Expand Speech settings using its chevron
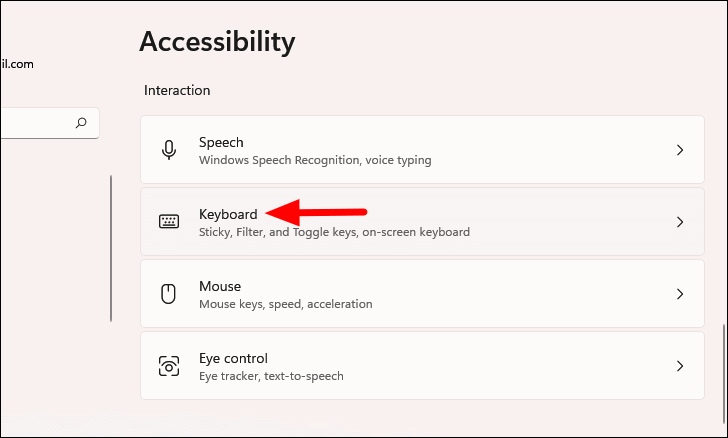The width and height of the screenshot is (728, 438). (x=680, y=150)
